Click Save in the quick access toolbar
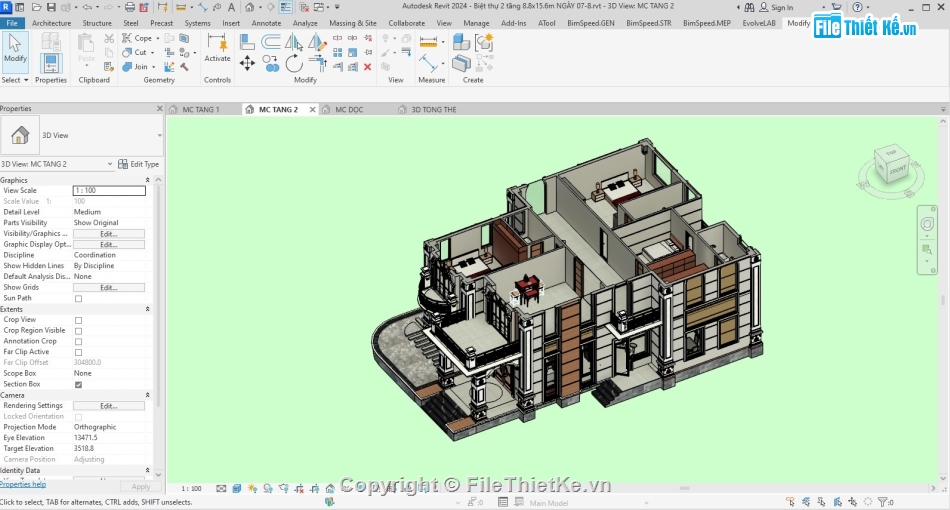Screen dimensions: 950x510 tap(51, 7)
